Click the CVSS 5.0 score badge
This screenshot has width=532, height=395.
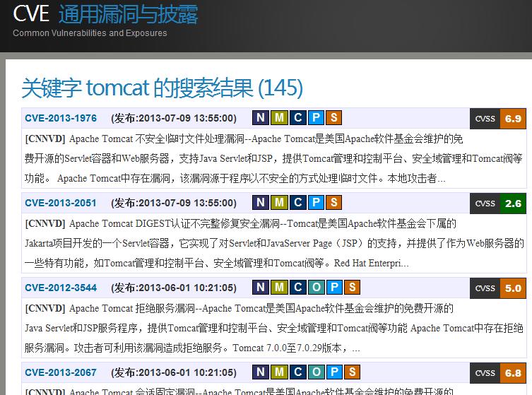pyautogui.click(x=498, y=288)
